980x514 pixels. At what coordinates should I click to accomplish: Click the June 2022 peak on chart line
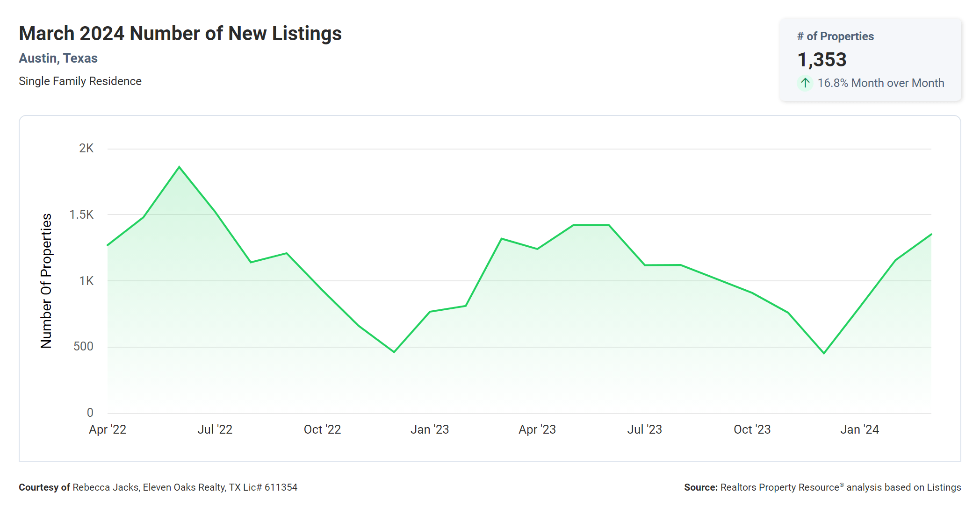179,167
